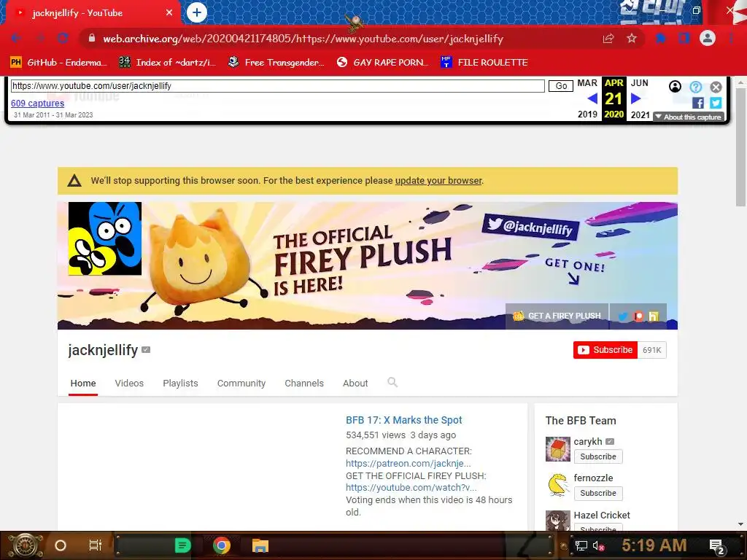This screenshot has width=747, height=560.
Task: Open the Windows Start button on taskbar
Action: click(x=25, y=545)
